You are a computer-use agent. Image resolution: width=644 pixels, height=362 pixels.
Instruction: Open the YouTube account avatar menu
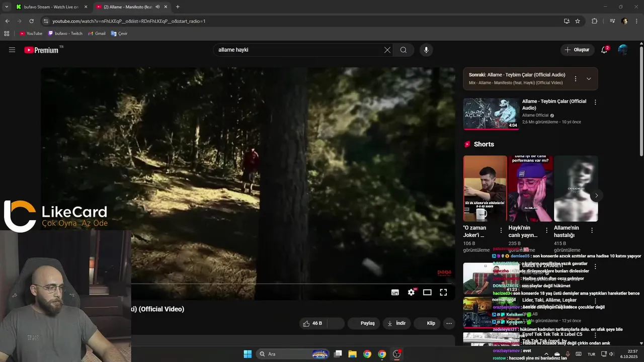623,50
